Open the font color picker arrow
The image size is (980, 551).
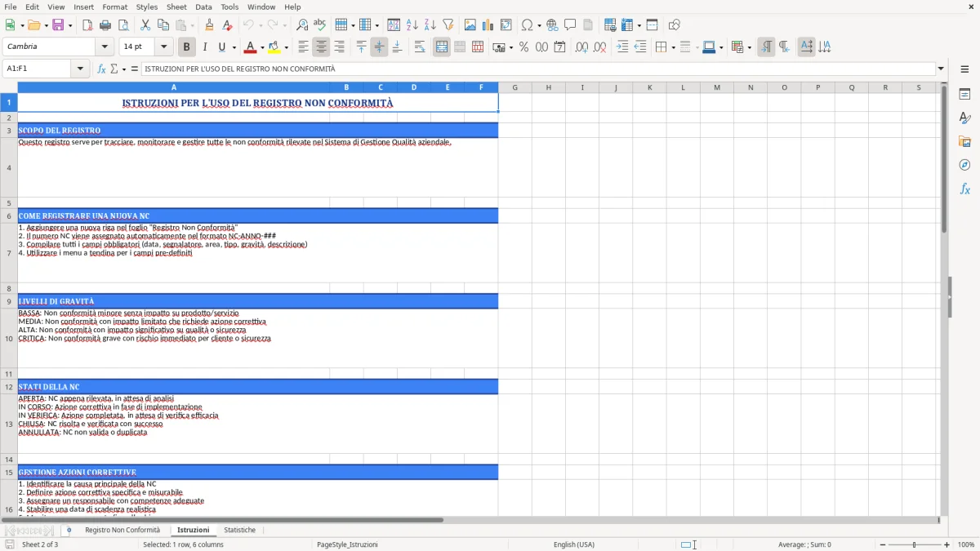click(262, 47)
